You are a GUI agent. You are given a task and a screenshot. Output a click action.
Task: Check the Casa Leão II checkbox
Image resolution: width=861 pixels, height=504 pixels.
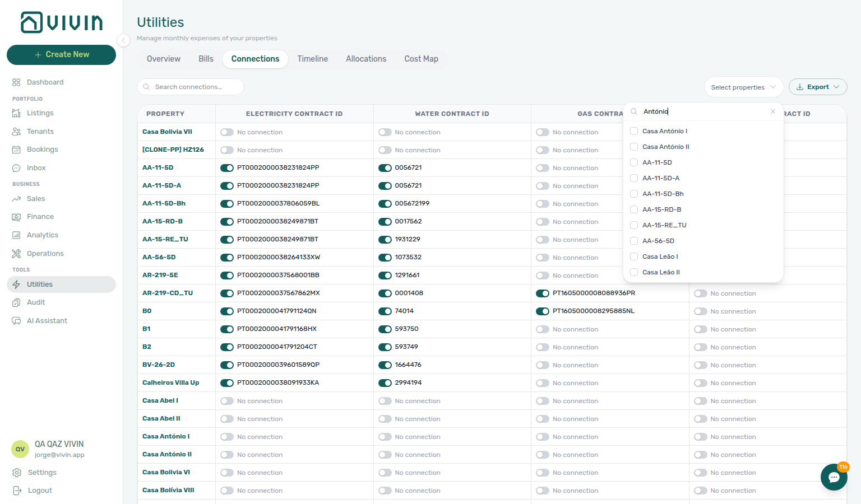(634, 272)
